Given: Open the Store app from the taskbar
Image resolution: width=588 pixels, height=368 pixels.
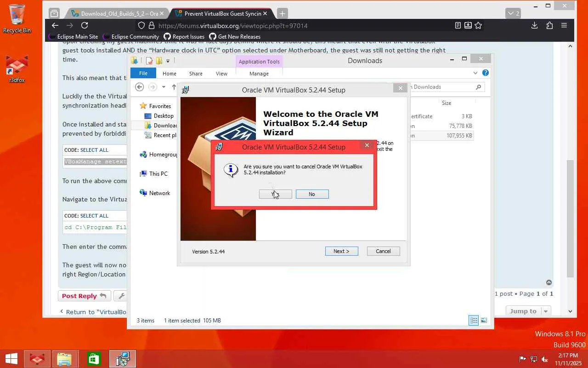Looking at the screenshot, I should tap(94, 359).
